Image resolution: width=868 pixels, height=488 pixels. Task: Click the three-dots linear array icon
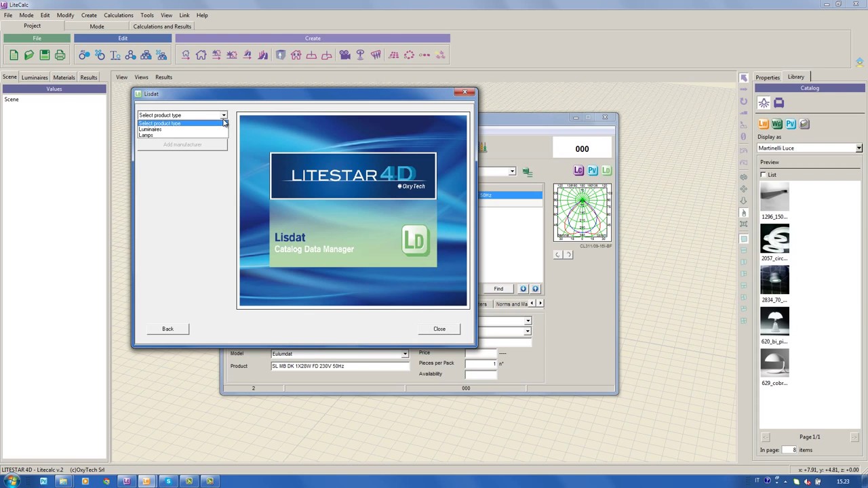pos(425,55)
